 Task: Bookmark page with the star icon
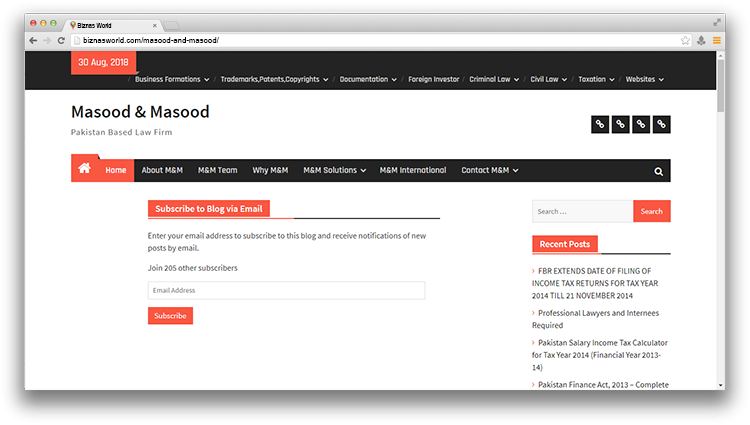click(685, 40)
